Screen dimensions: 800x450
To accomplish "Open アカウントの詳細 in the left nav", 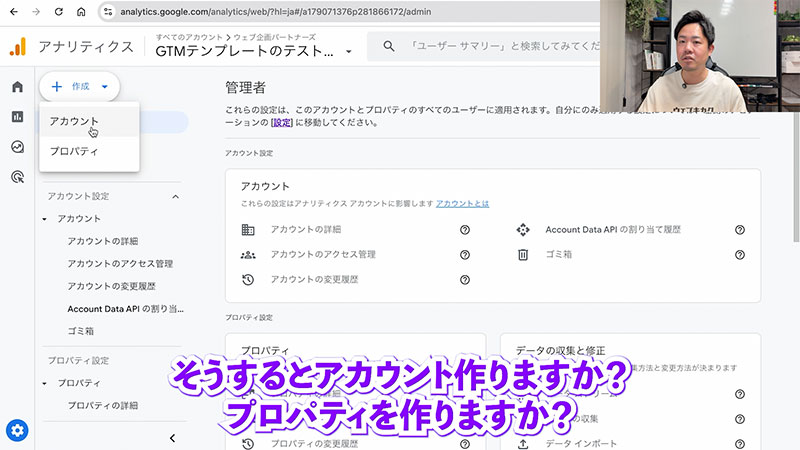I will 103,241.
